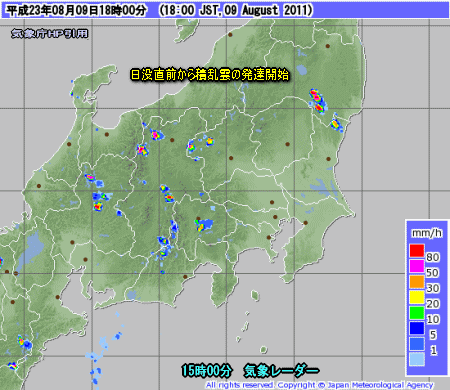The width and height of the screenshot is (450, 390).
Task: Click the '15時00分 気象レーダー' label
Action: coord(250,370)
